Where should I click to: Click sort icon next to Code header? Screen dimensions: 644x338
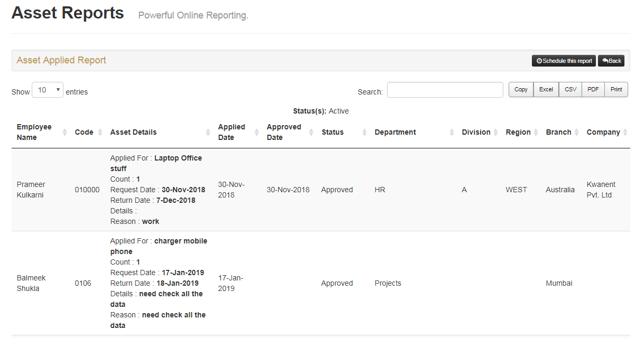pos(100,133)
